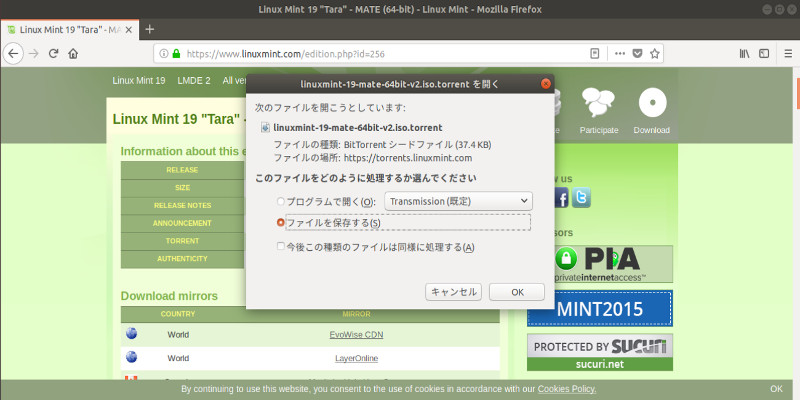The height and width of the screenshot is (400, 800).
Task: Open page actions three-dot menu
Action: pyautogui.click(x=620, y=54)
